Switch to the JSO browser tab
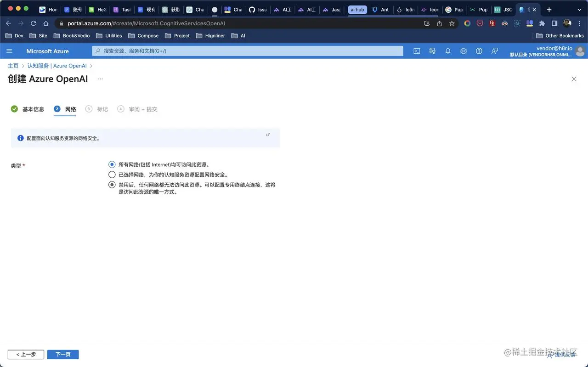This screenshot has height=367, width=588. pos(503,9)
